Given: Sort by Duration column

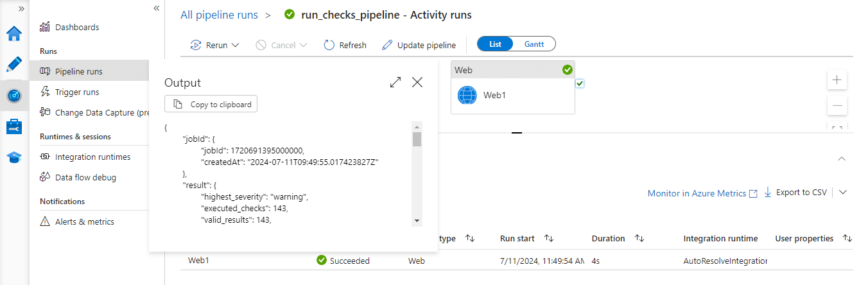Looking at the screenshot, I should point(639,238).
